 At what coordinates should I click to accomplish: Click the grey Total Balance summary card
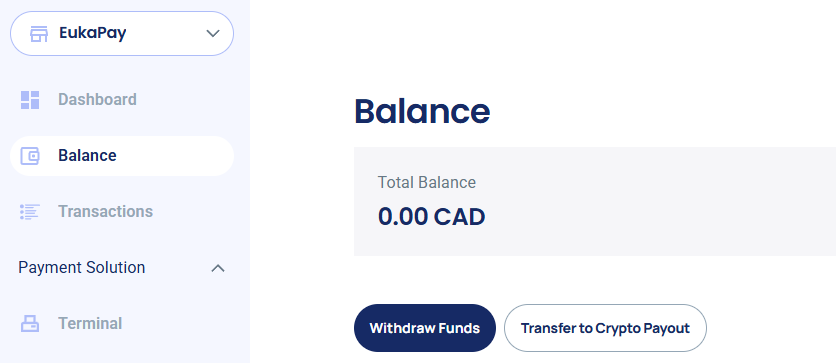(x=594, y=201)
